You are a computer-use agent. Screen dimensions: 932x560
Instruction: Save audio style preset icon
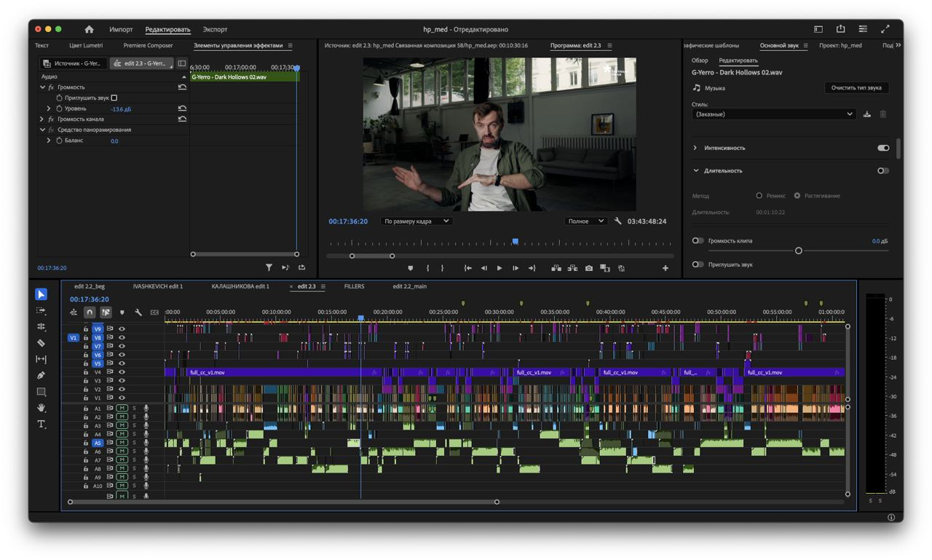coord(867,114)
